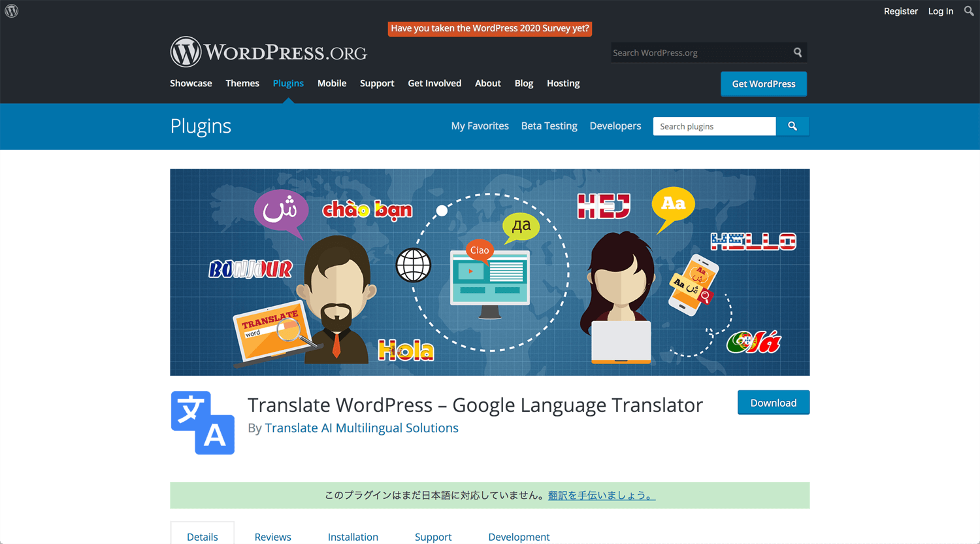Screen dimensions: 980x544
Task: Go to Get Involved in navigation
Action: [434, 83]
